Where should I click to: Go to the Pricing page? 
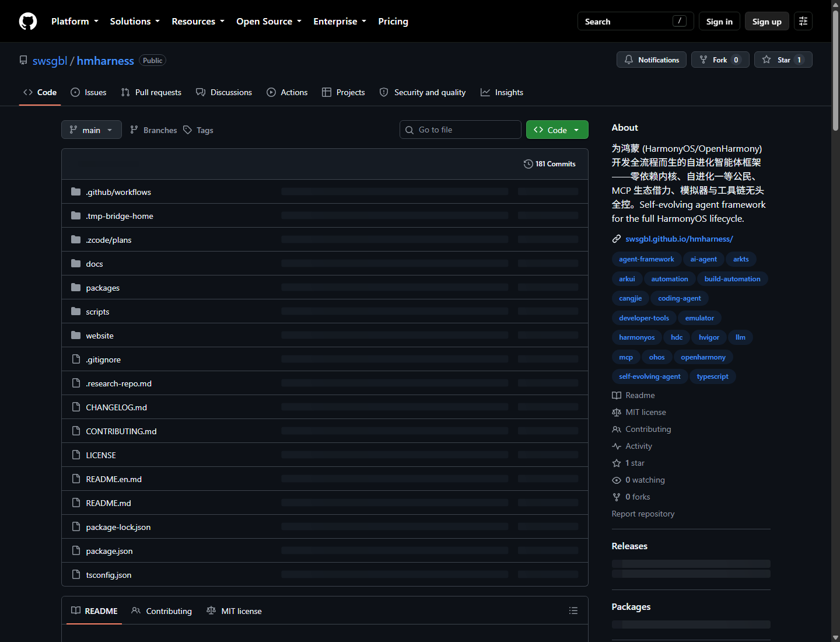click(393, 21)
